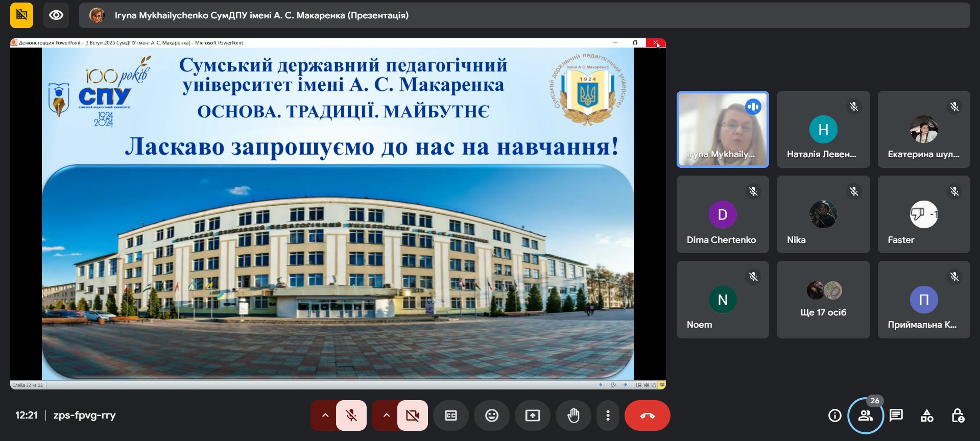Viewport: 980px width, 441px height.
Task: Open host controls lock icon
Action: (x=958, y=415)
